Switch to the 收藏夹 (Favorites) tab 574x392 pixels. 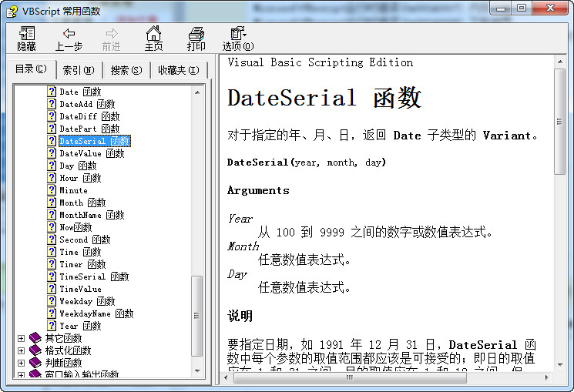[x=179, y=70]
